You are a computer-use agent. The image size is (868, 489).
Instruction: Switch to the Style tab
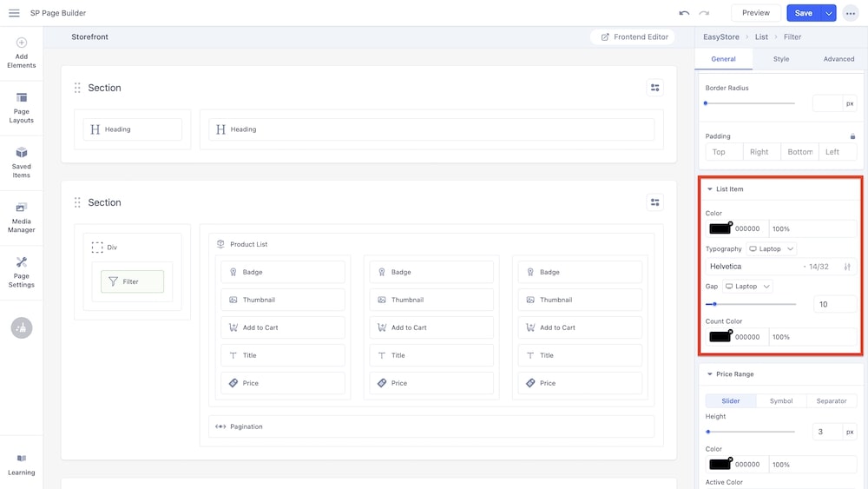[x=781, y=59]
